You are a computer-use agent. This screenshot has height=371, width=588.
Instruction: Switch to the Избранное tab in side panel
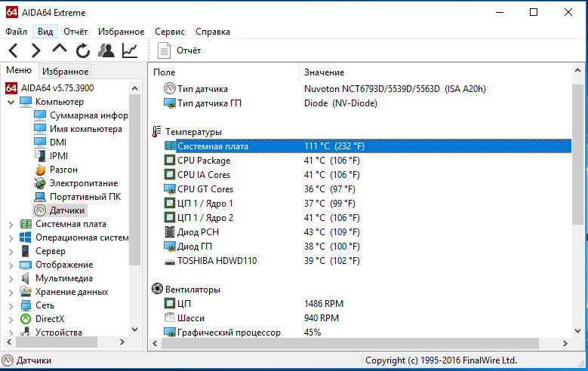65,71
